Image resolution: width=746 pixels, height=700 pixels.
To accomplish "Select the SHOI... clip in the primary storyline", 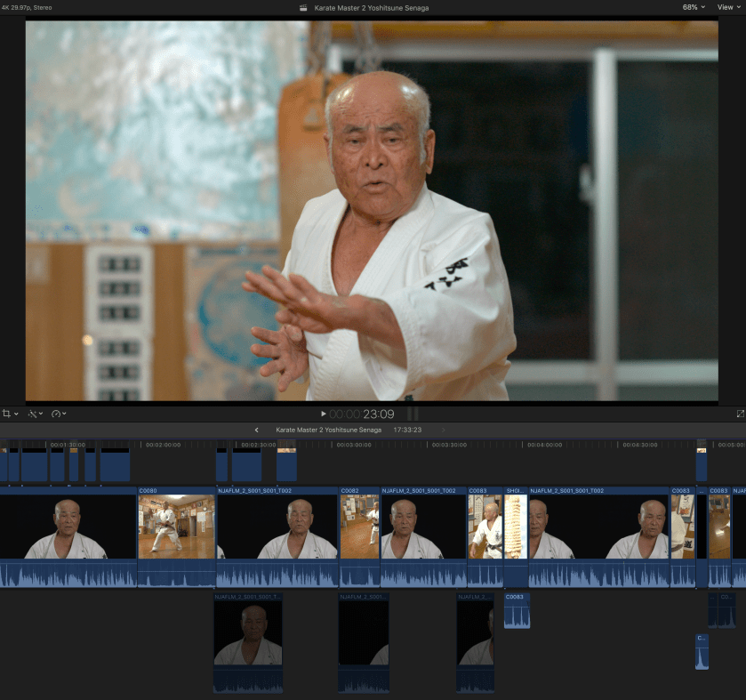I will point(515,527).
